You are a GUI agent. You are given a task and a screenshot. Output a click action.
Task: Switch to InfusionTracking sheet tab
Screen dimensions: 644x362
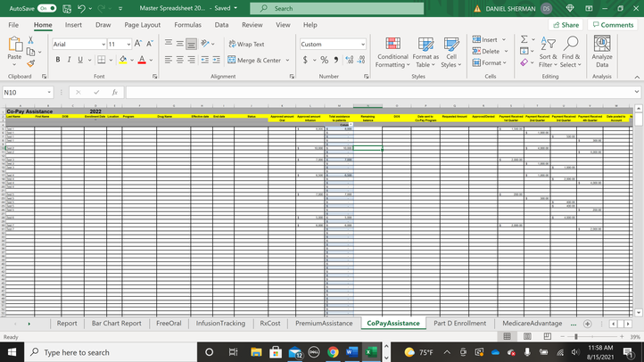pos(220,324)
